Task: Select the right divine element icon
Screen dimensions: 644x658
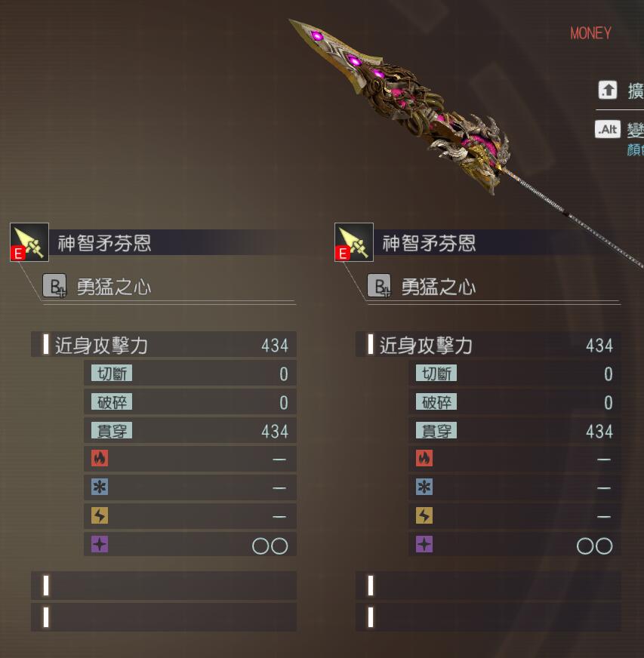Action: tap(424, 544)
